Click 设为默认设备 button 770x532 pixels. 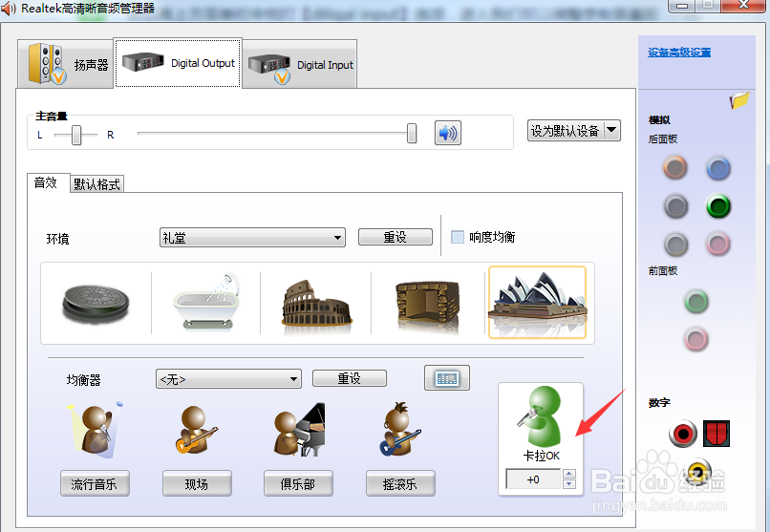pos(566,131)
